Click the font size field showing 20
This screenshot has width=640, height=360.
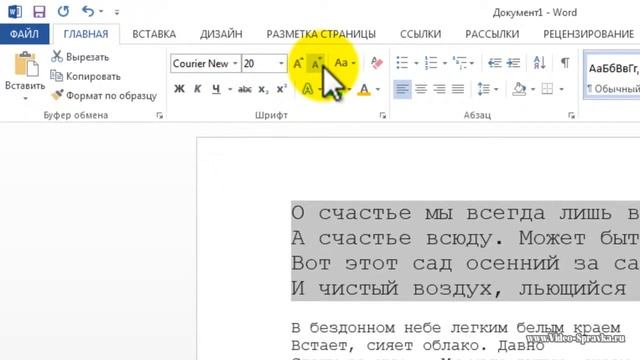[260, 64]
